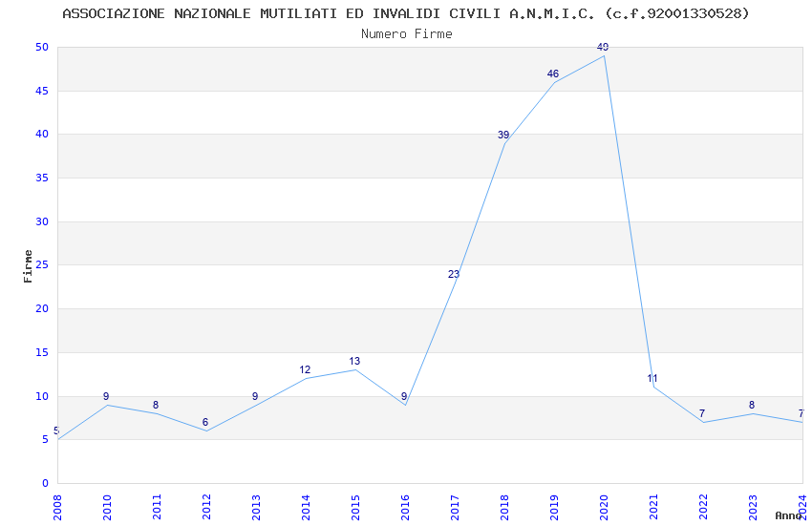Select the 2008 x-axis year label
Image resolution: width=812 pixels, height=525 pixels.
[x=57, y=508]
